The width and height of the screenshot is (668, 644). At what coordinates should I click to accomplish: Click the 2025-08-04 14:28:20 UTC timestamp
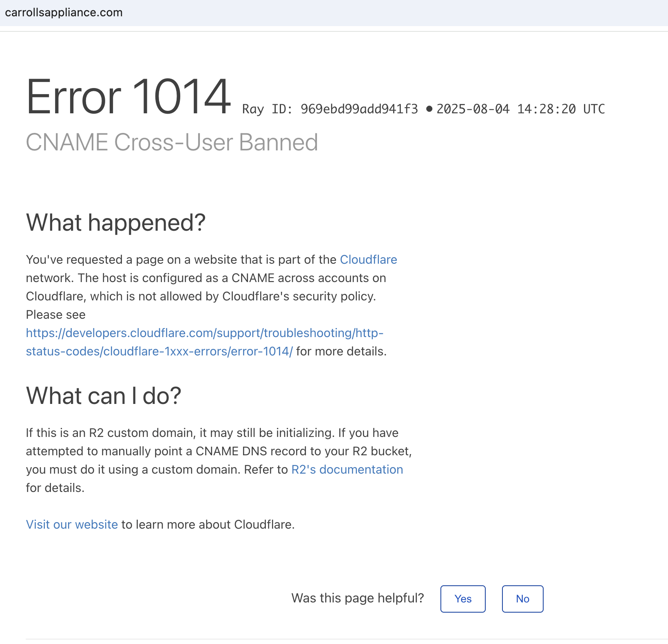(520, 109)
